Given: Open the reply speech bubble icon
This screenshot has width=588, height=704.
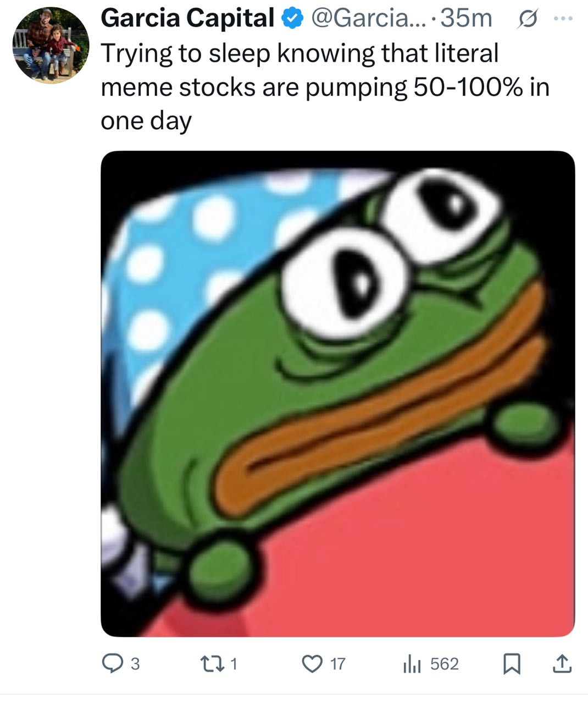Looking at the screenshot, I should pyautogui.click(x=113, y=664).
